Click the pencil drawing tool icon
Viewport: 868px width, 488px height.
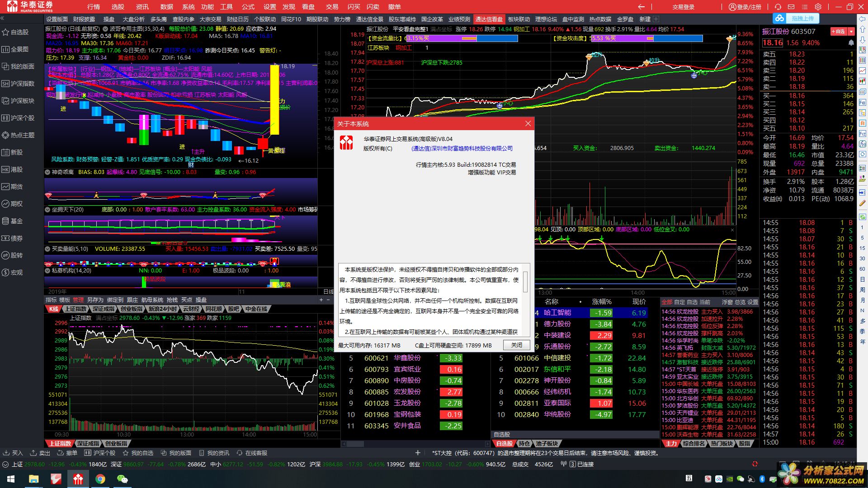coord(863,203)
